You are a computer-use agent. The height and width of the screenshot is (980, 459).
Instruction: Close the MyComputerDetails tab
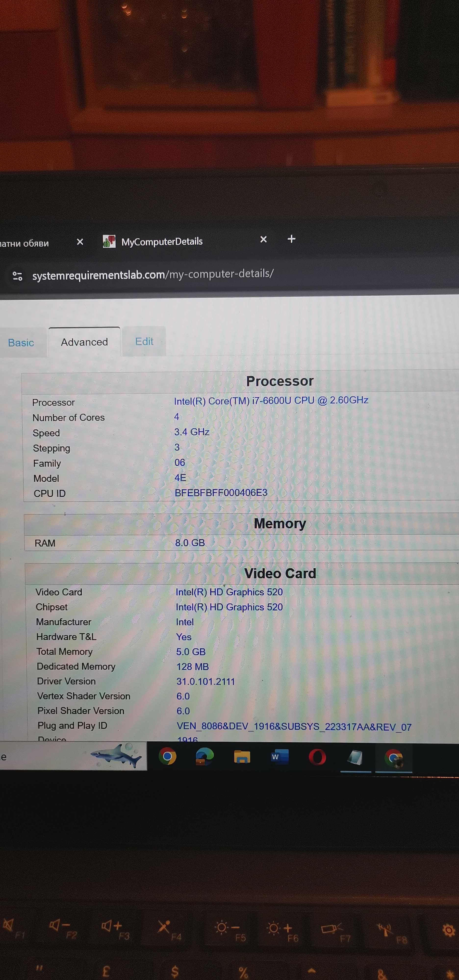pos(263,239)
